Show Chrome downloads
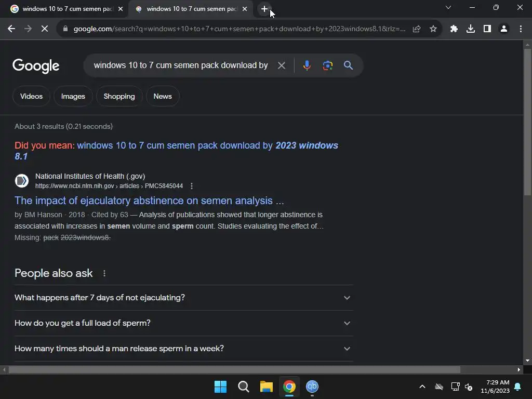This screenshot has height=399, width=532. [x=471, y=29]
